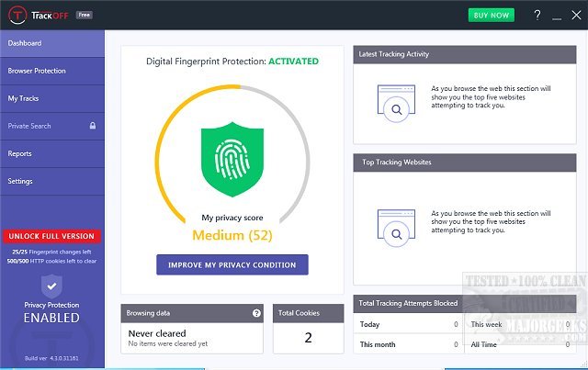Click the lock icon beside Private Search
Image resolution: width=588 pixels, height=370 pixels.
[93, 126]
